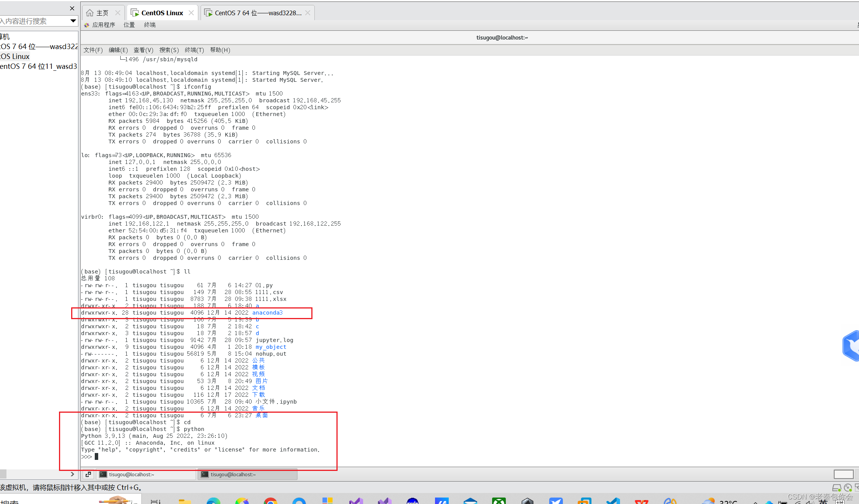Select the entOS 7 64 位11_wasd3 library entry
This screenshot has height=504, width=859.
click(x=38, y=66)
